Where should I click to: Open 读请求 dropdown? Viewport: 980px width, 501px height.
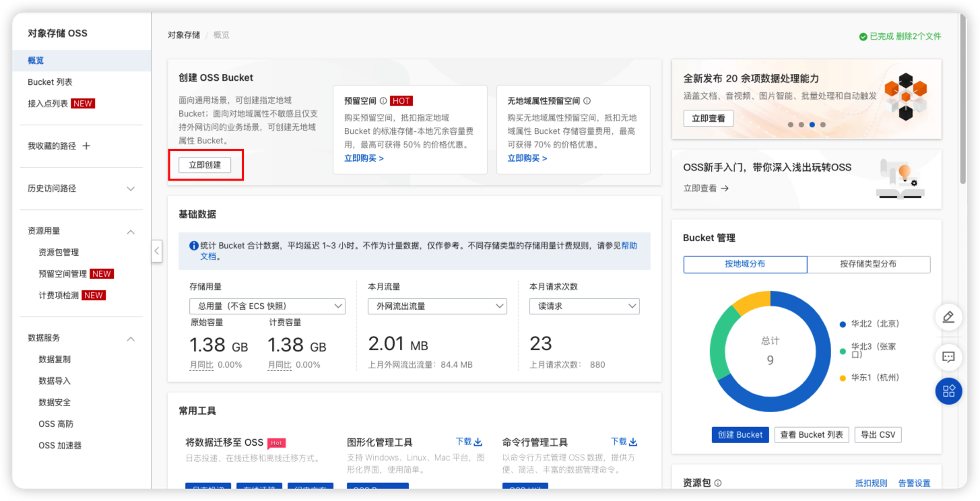pyautogui.click(x=585, y=306)
